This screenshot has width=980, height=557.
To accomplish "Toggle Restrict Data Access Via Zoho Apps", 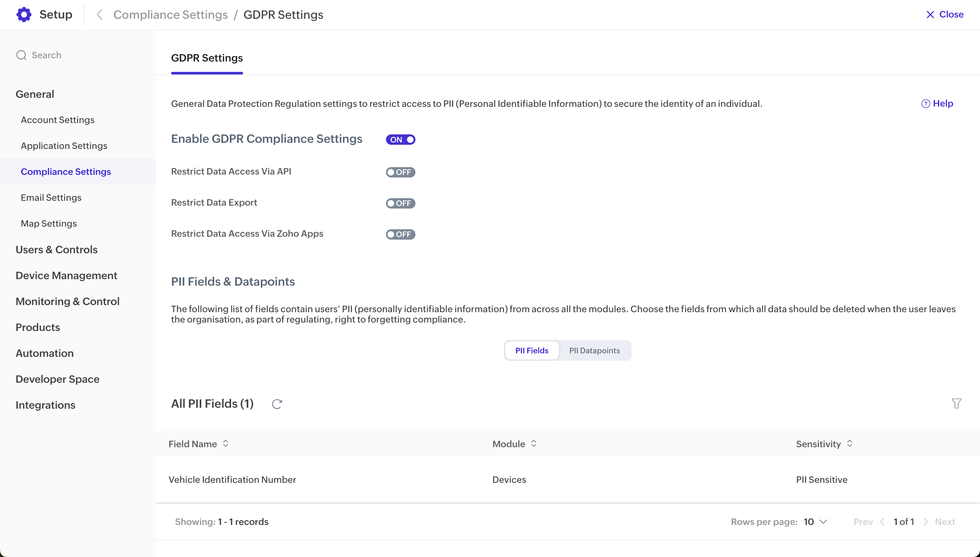I will [x=401, y=234].
